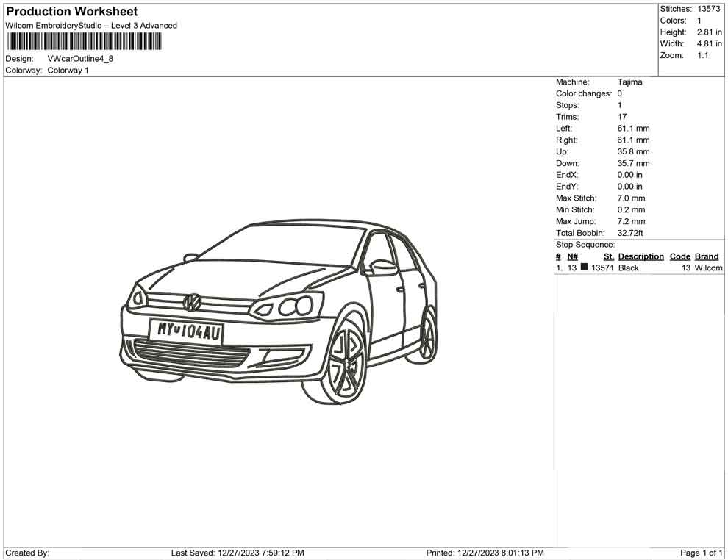Click the Production Worksheet title
Image resolution: width=728 pixels, height=560 pixels.
pyautogui.click(x=71, y=12)
